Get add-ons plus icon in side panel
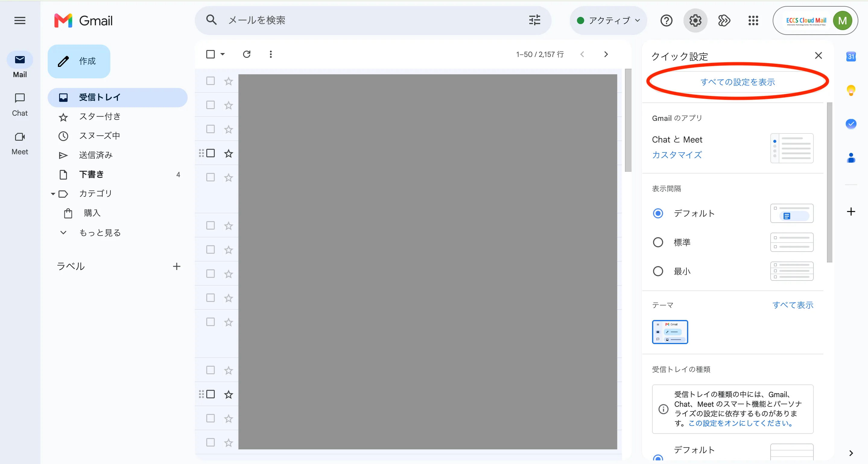Viewport: 868px width, 464px height. [851, 212]
